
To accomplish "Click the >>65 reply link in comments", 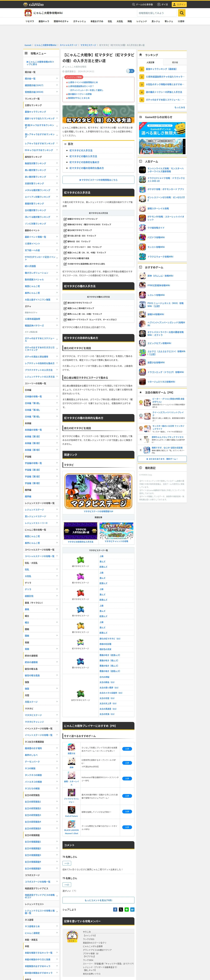I will (x=67, y=884).
